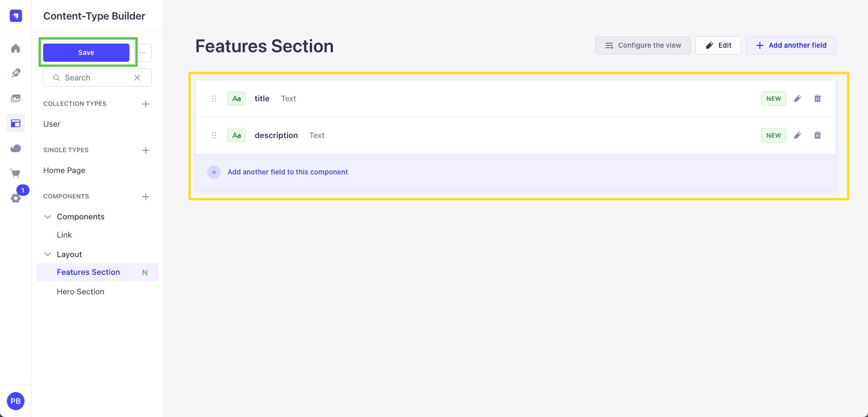The width and height of the screenshot is (868, 417).
Task: Open the Media Library icon in sidebar
Action: [16, 98]
